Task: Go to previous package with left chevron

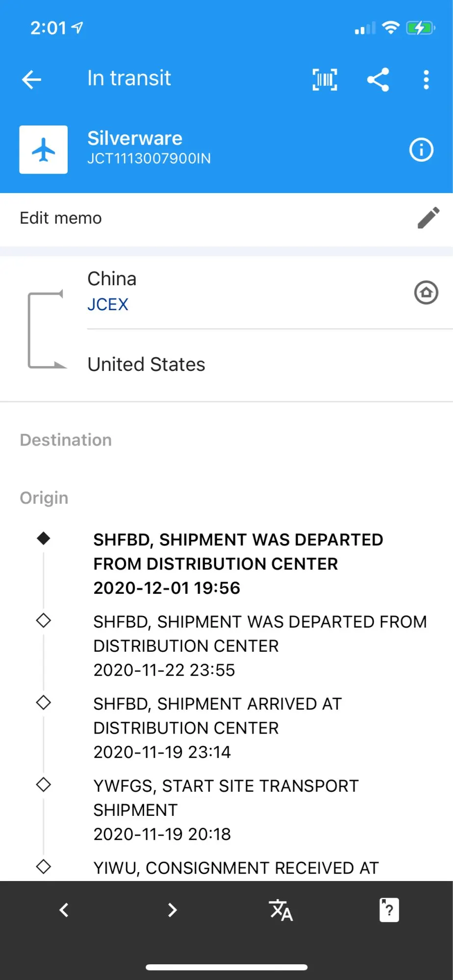Action: tap(64, 910)
